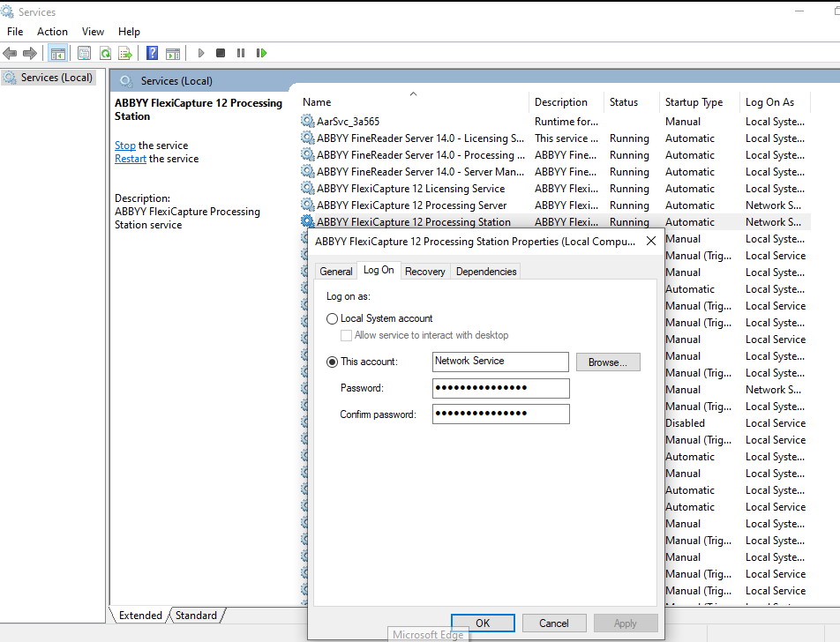Select ABBYY FlexiCapture 12 Processing Server row
The image size is (840, 642).
tap(554, 205)
